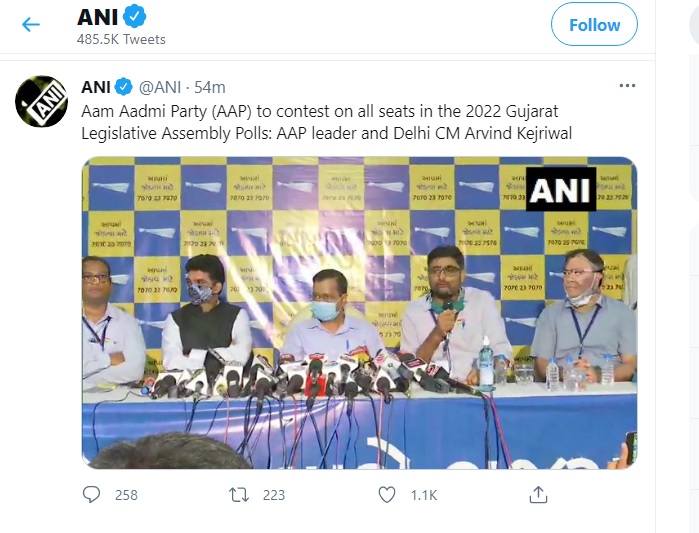699x533 pixels.
Task: Open the tweet's more options menu
Action: pos(627,86)
